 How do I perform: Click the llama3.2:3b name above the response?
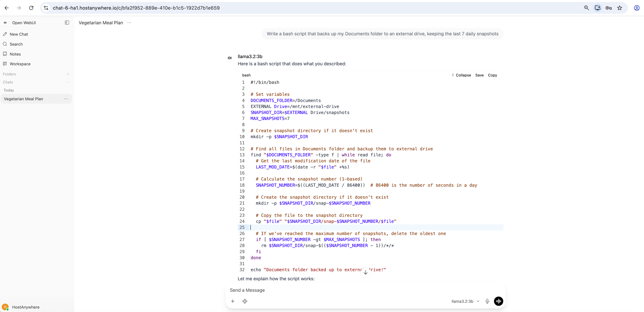tap(250, 56)
